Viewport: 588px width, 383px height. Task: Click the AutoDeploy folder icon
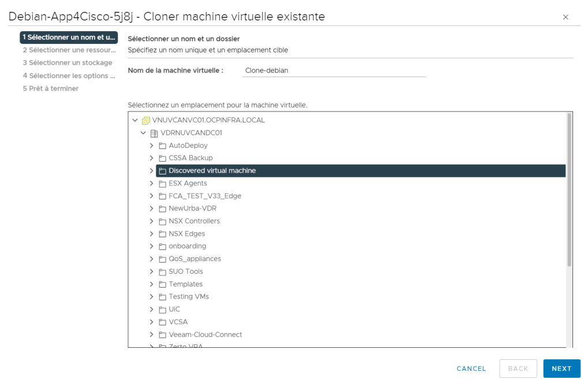(x=162, y=146)
